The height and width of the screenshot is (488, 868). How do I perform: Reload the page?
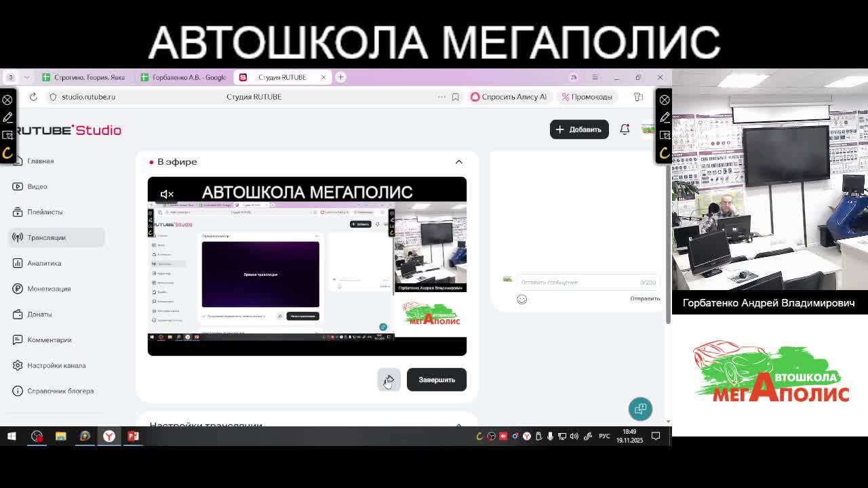point(33,97)
